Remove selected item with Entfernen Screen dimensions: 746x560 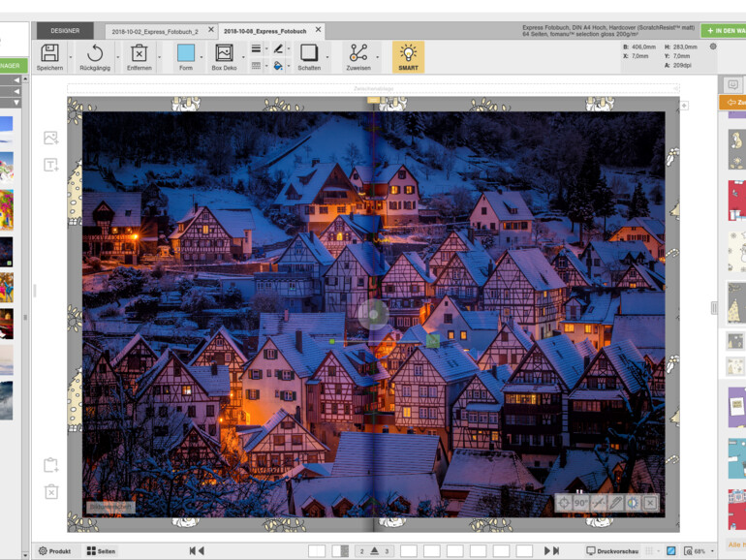139,56
